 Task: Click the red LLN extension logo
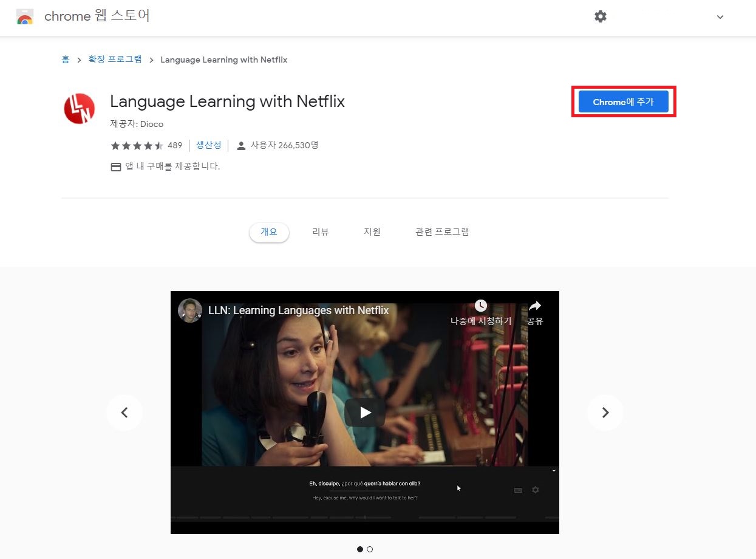coord(80,108)
